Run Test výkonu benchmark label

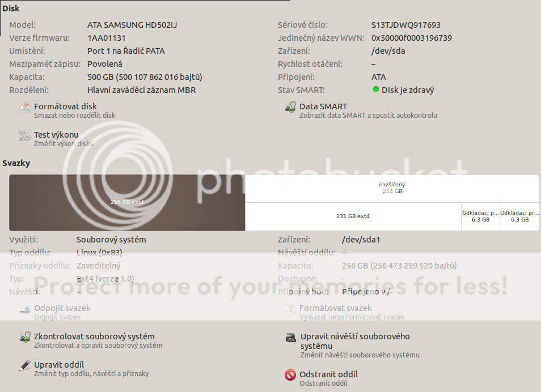(56, 135)
